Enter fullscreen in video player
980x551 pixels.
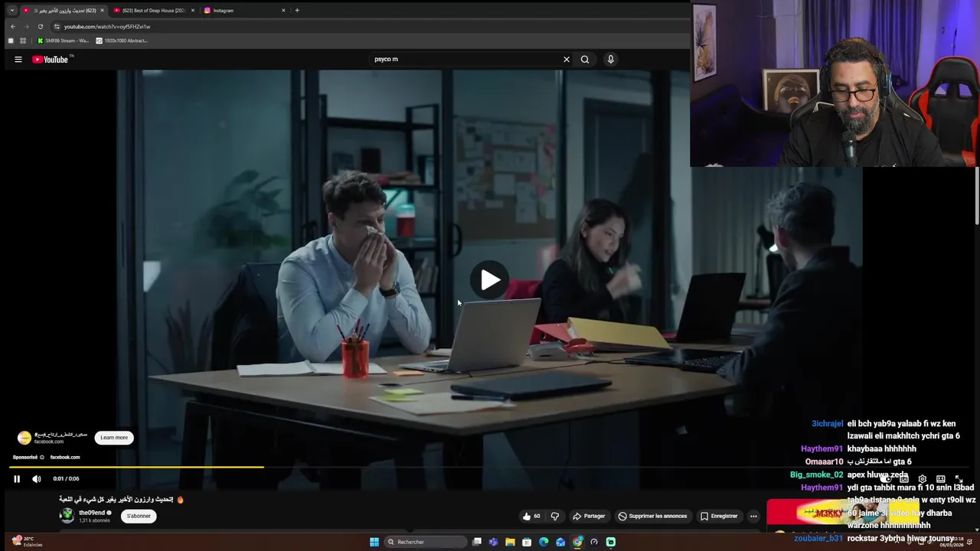959,479
